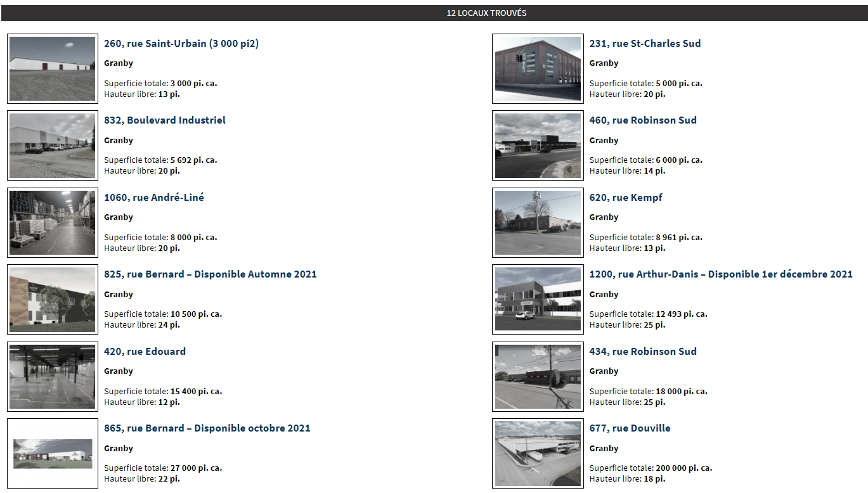This screenshot has width=868, height=493.
Task: Click the "27 000 pi. ca." area value
Action: (196, 468)
